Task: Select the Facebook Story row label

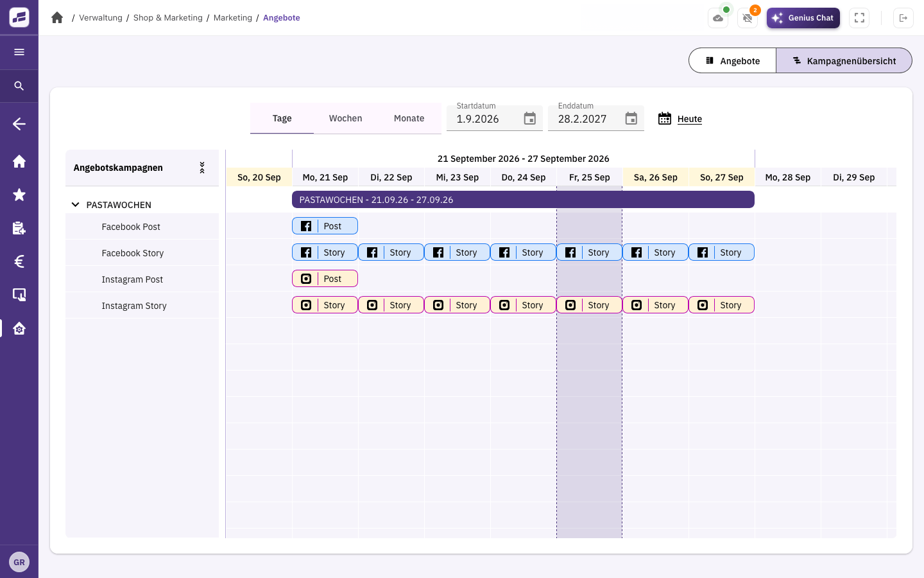Action: point(133,253)
